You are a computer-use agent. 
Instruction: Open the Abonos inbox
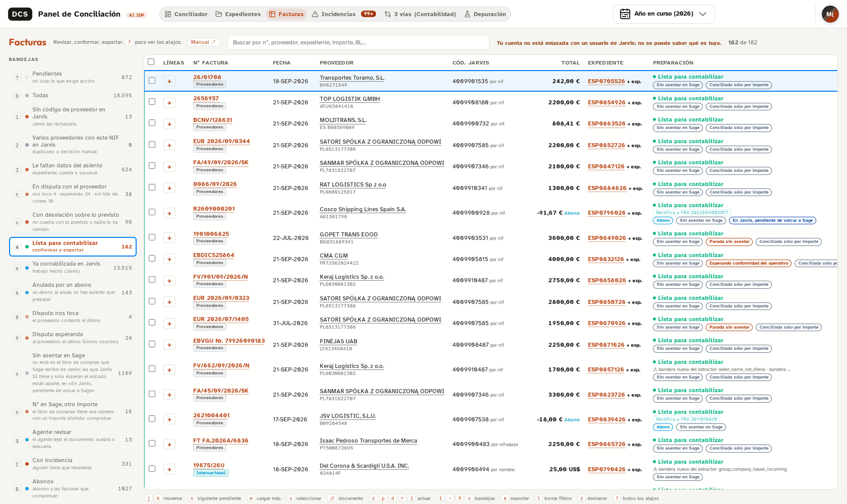[x=73, y=488]
